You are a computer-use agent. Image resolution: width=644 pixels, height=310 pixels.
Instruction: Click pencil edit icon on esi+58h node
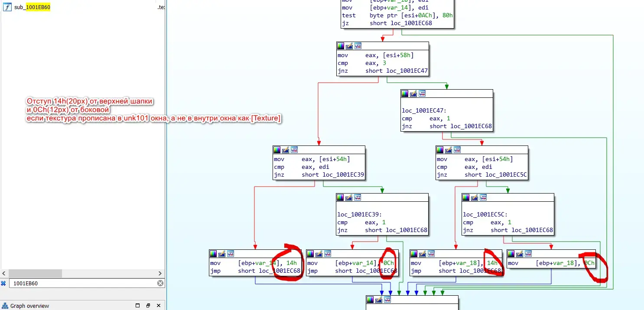[x=349, y=46]
